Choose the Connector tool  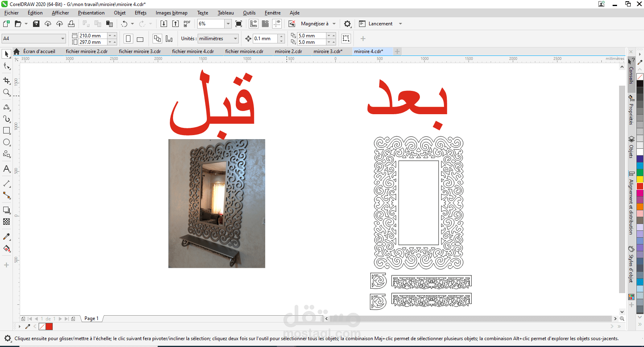(x=6, y=195)
